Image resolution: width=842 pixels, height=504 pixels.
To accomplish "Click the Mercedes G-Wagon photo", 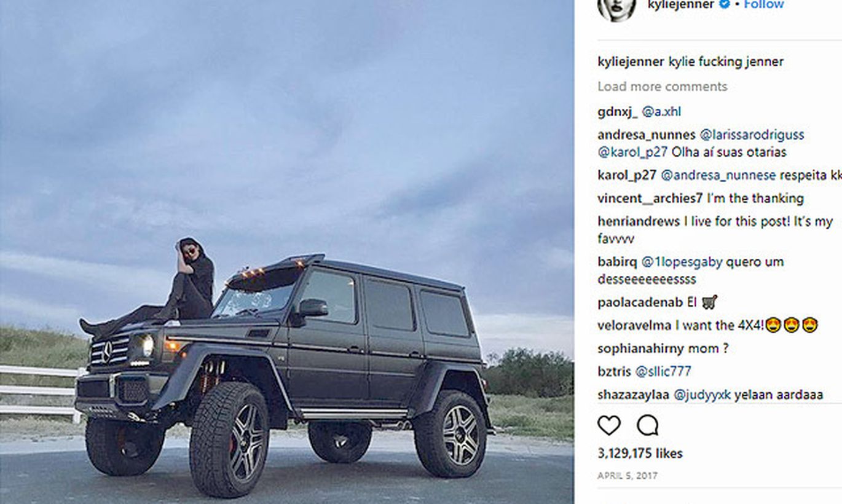I will [287, 252].
